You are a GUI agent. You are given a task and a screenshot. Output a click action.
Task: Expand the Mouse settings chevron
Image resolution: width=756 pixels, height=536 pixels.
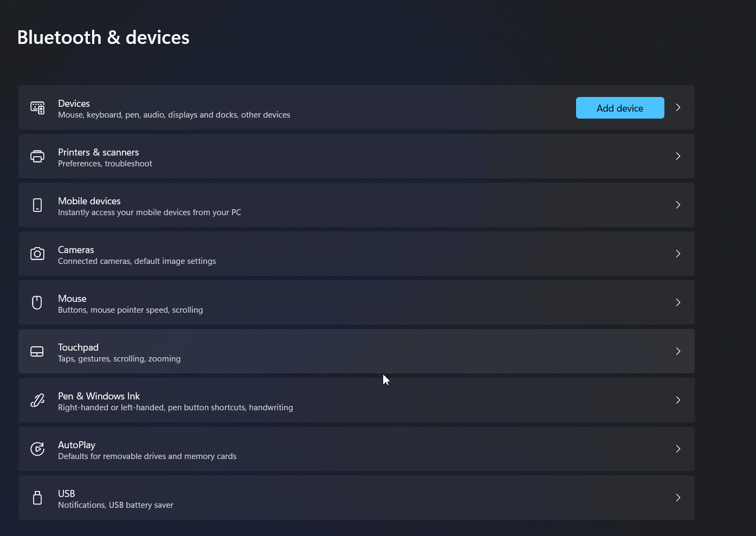(x=678, y=302)
